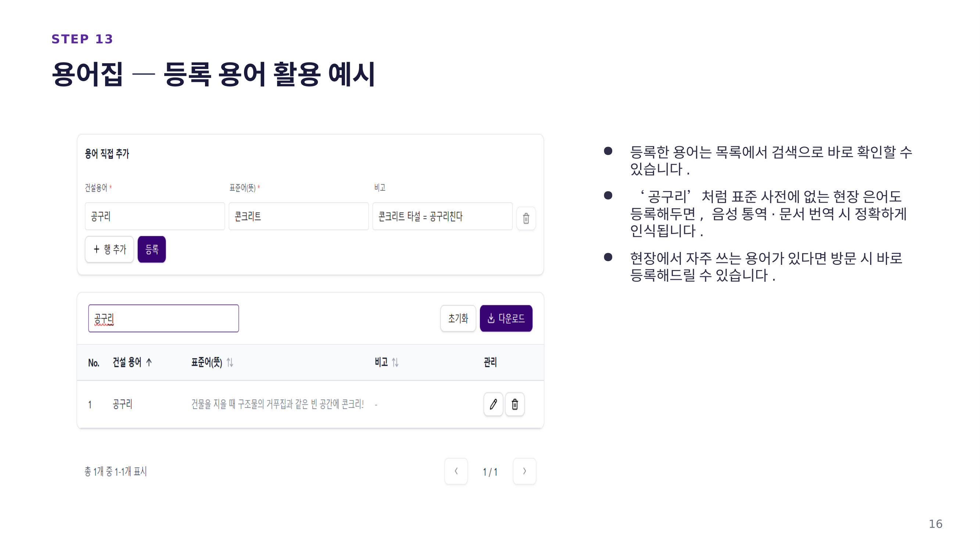Go to next page chevron
The image size is (980, 551).
pos(524,471)
